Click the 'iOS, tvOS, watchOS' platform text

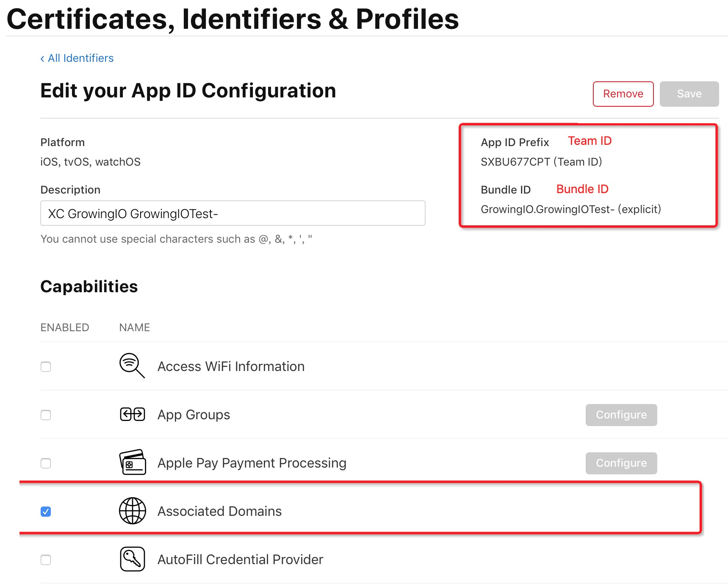pos(90,162)
